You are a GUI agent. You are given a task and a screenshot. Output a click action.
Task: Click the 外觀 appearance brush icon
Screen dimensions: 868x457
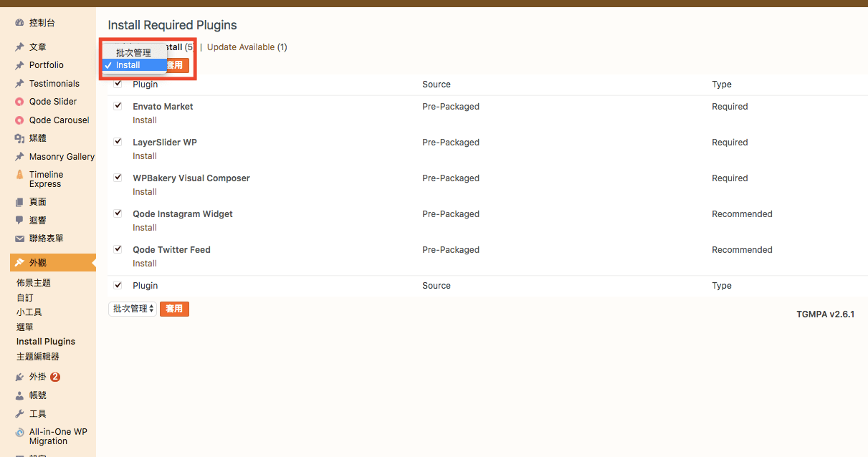coord(20,263)
